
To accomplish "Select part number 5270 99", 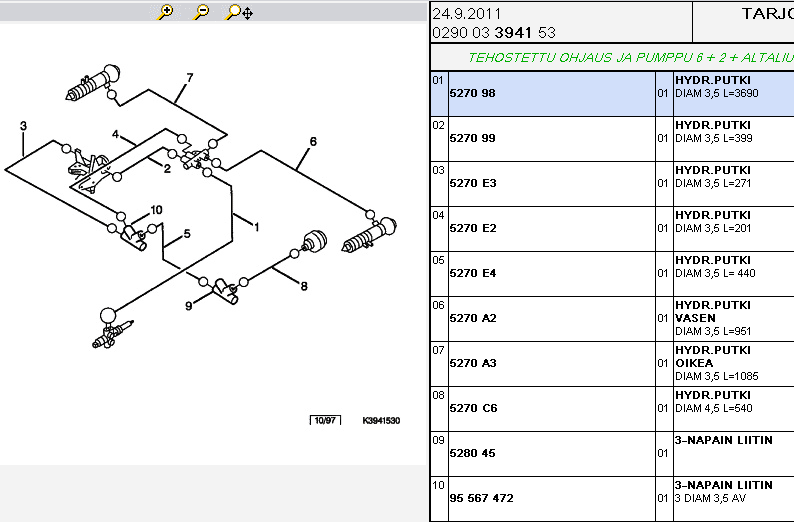I will pyautogui.click(x=473, y=138).
